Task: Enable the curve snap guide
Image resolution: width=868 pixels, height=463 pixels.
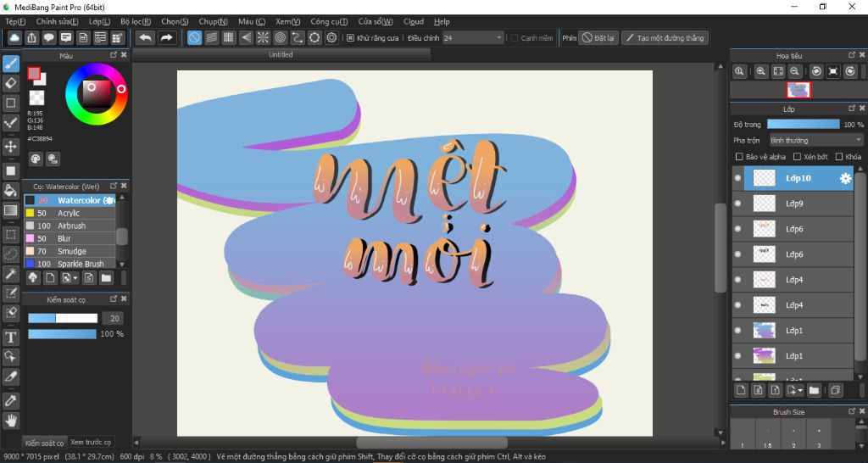Action: point(298,37)
